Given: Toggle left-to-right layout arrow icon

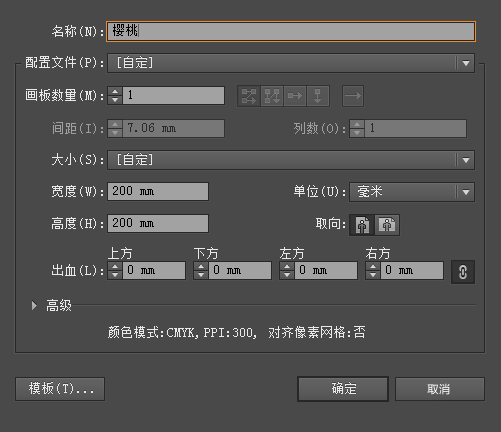Looking at the screenshot, I should pos(353,96).
